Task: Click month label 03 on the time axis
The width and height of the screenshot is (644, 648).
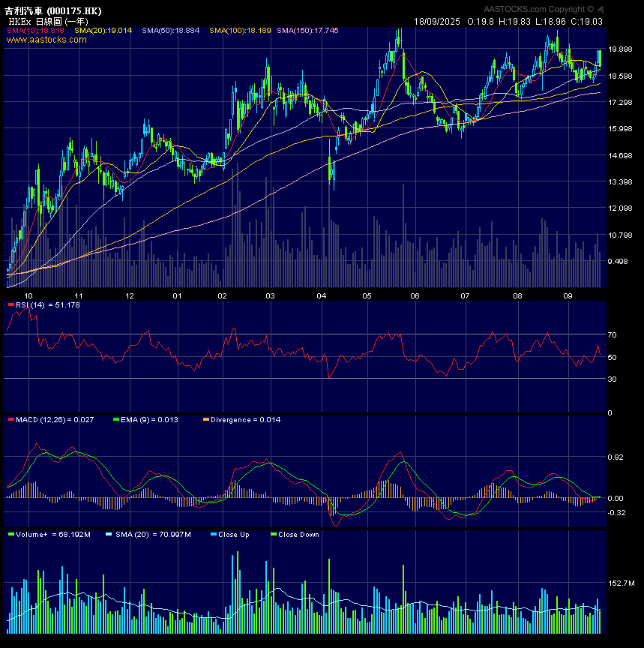Action: coord(270,296)
